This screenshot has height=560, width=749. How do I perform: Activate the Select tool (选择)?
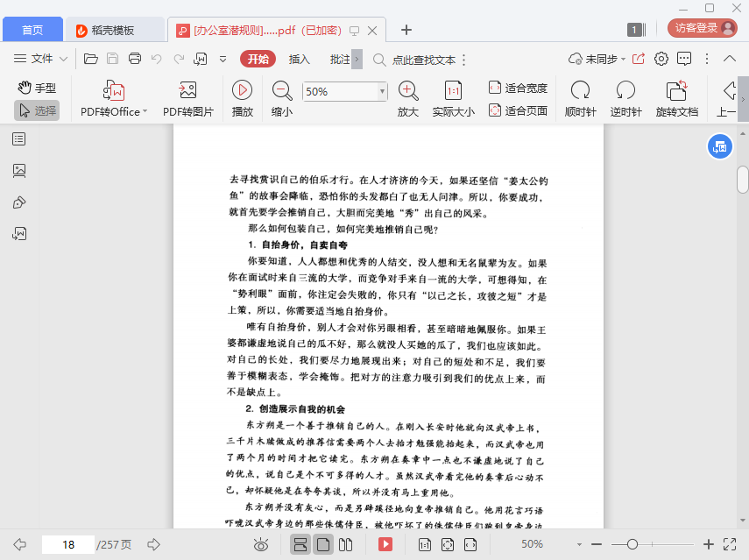pos(38,110)
